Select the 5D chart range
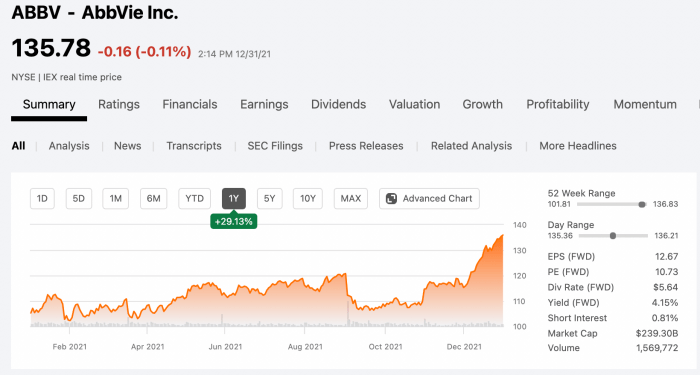 [x=79, y=199]
